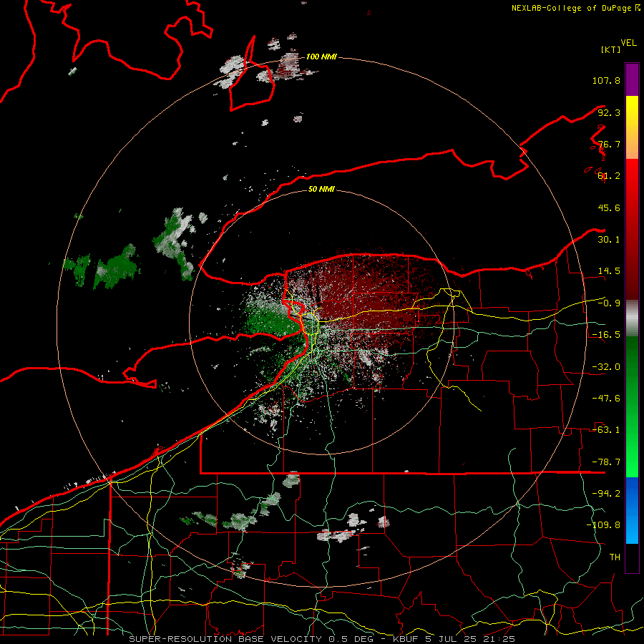
Task: Click the 50 NMI range ring label
Action: (x=321, y=190)
